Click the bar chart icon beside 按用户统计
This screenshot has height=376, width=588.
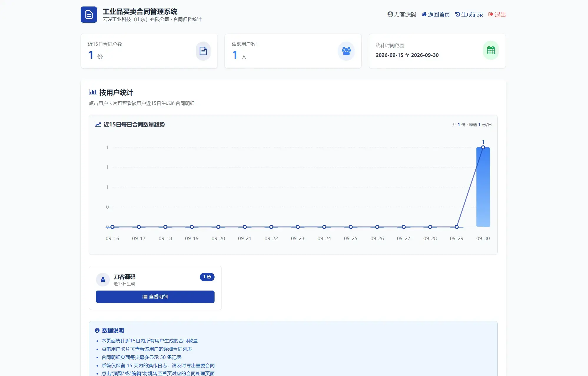(92, 92)
